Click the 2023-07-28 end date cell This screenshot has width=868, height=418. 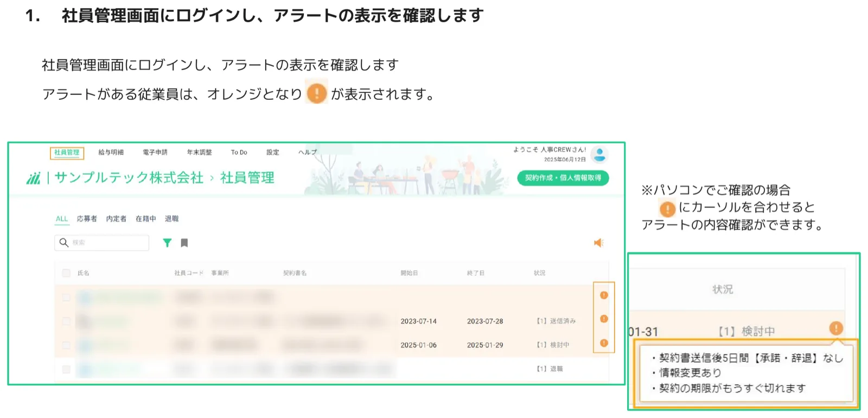point(485,321)
